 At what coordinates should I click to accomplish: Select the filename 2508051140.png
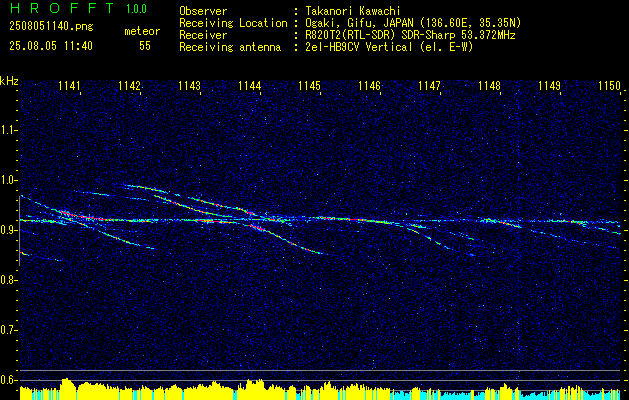[x=51, y=26]
